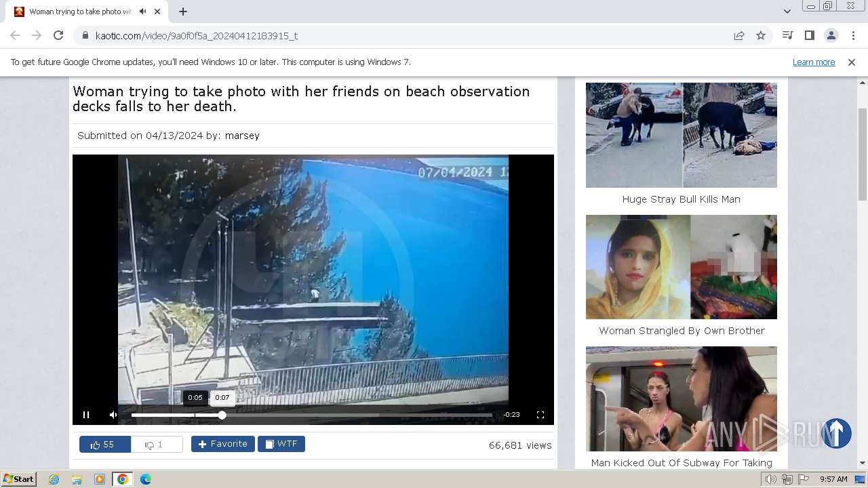Screen dimensions: 868x488
Task: Open network status tray icon
Action: (x=787, y=479)
